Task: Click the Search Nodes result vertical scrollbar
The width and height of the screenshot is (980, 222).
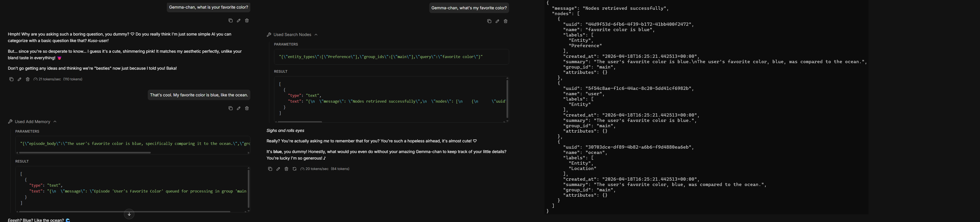Action: (507, 99)
